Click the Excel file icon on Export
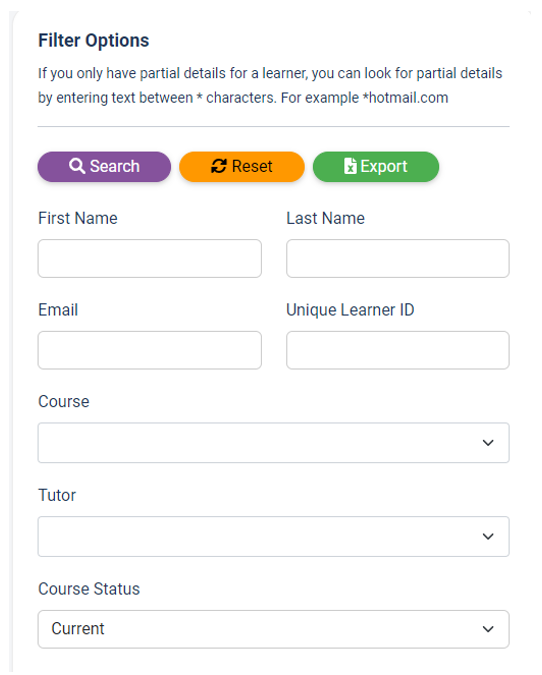 [x=350, y=166]
